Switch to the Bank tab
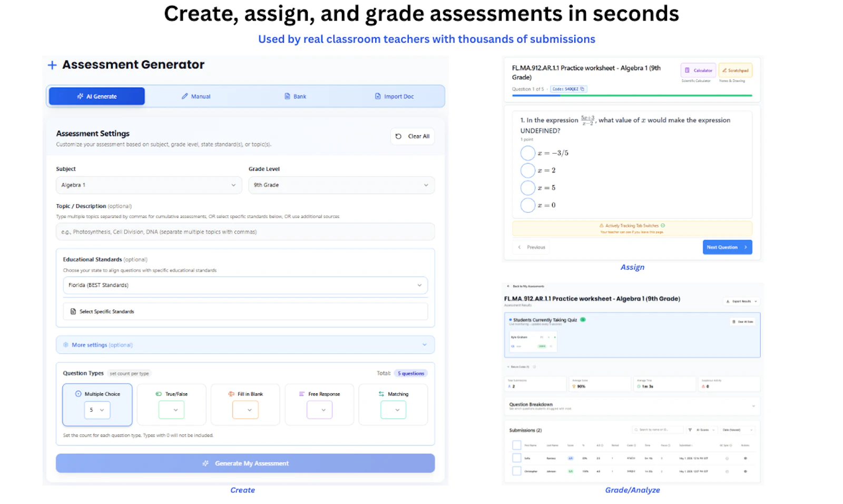This screenshot has width=843, height=504. point(296,96)
